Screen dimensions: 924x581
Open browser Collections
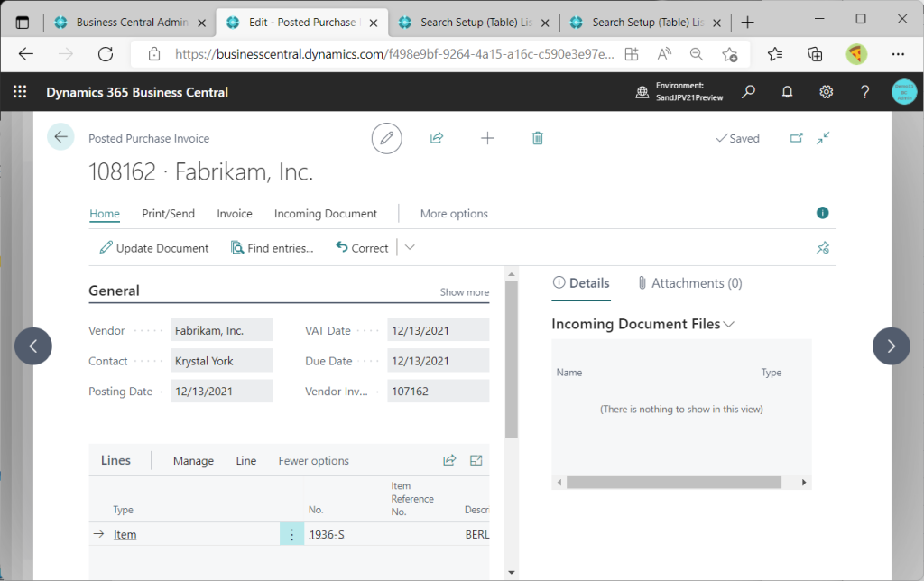[x=815, y=54]
